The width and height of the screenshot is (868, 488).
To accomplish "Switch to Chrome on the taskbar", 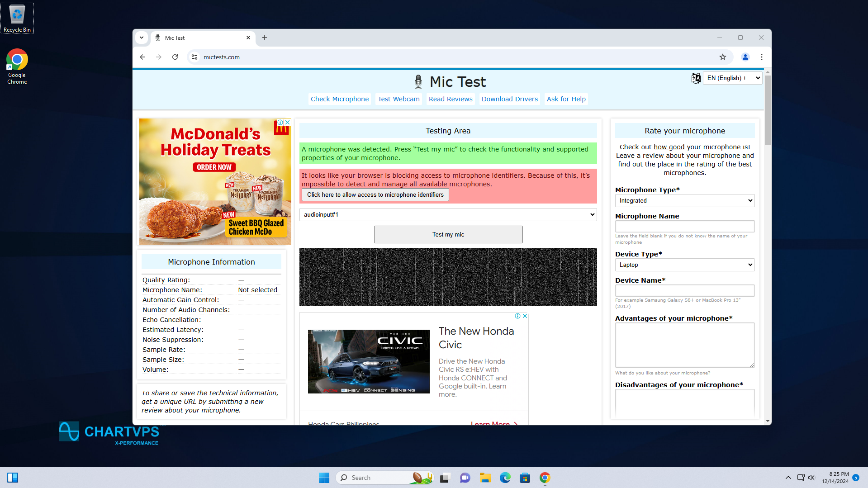I will [x=545, y=478].
